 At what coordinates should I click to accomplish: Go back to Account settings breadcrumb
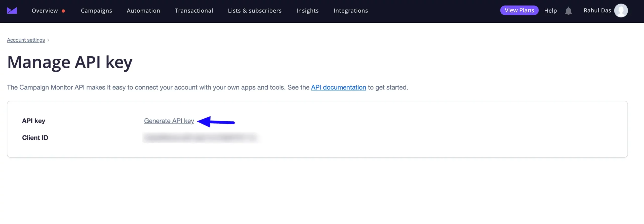26,40
